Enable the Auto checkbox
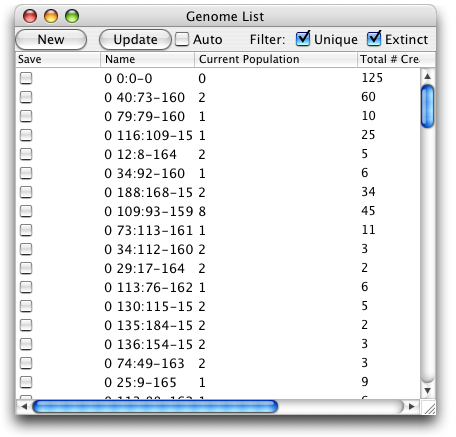This screenshot has height=437, width=456. [182, 39]
